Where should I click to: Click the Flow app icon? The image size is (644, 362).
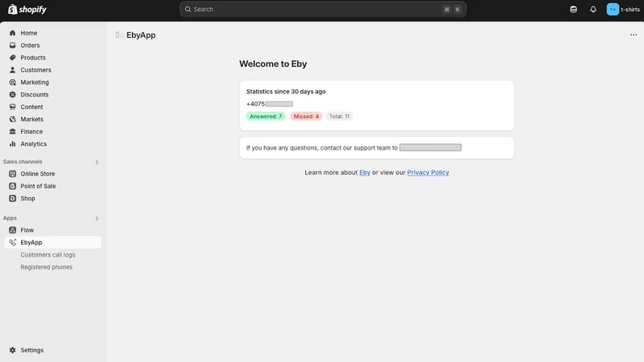(x=12, y=230)
